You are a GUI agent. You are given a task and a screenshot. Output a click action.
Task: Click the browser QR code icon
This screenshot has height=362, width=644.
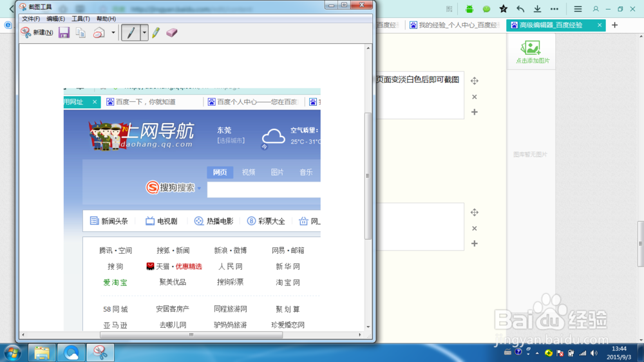[x=450, y=8]
